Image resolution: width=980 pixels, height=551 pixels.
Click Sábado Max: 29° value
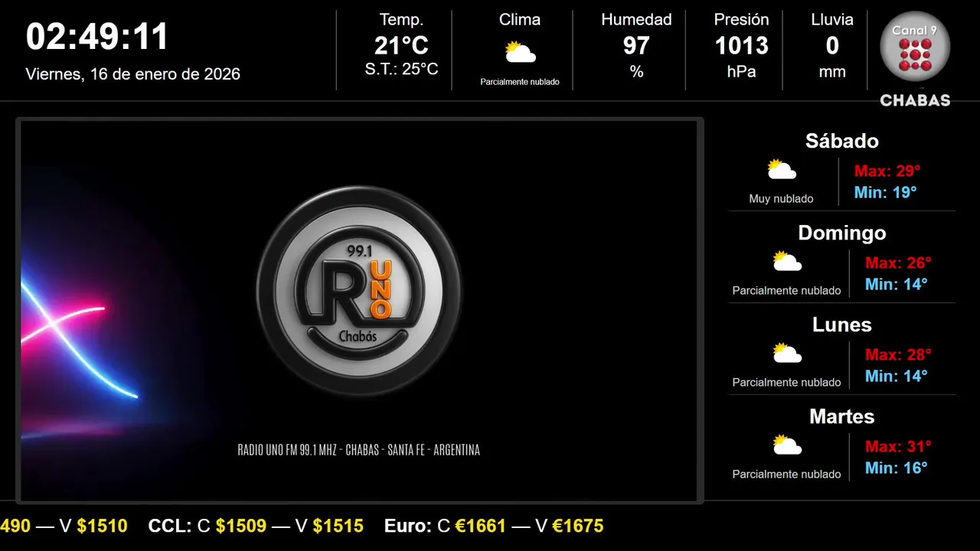coord(887,171)
